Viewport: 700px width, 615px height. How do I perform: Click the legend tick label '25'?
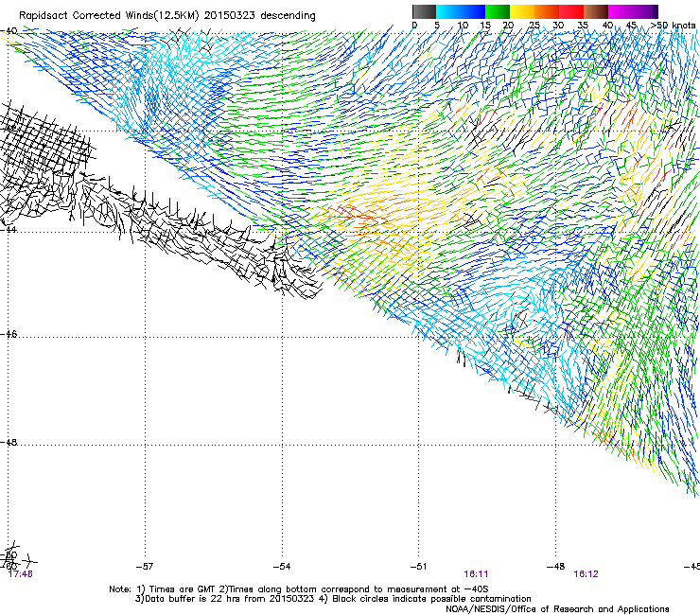click(534, 25)
